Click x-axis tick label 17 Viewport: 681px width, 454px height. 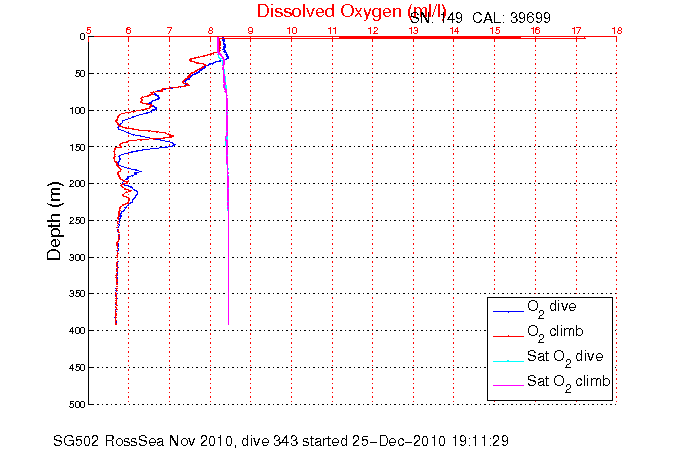pos(576,30)
